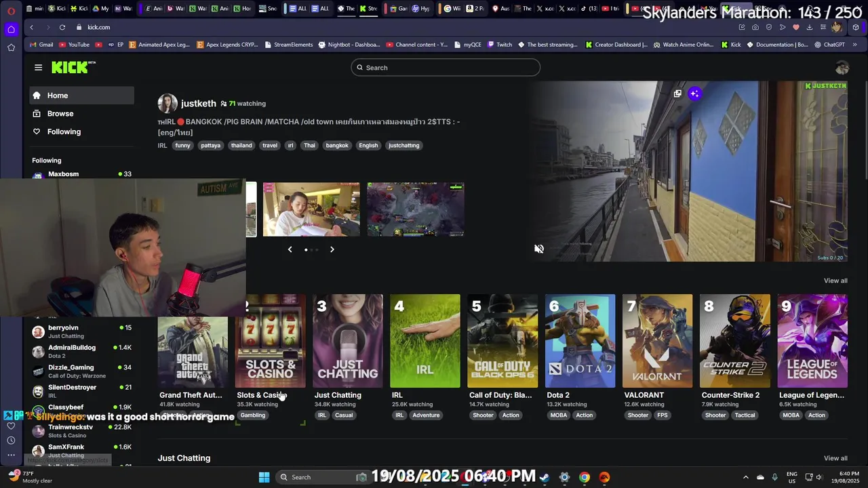Open browser snapshot camera icon
This screenshot has height=488, width=868.
click(x=755, y=27)
